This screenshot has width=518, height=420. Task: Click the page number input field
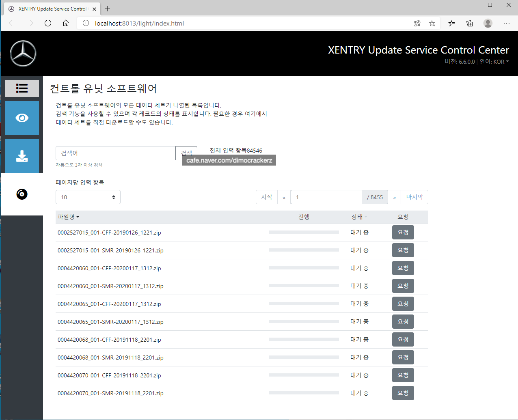[326, 197]
